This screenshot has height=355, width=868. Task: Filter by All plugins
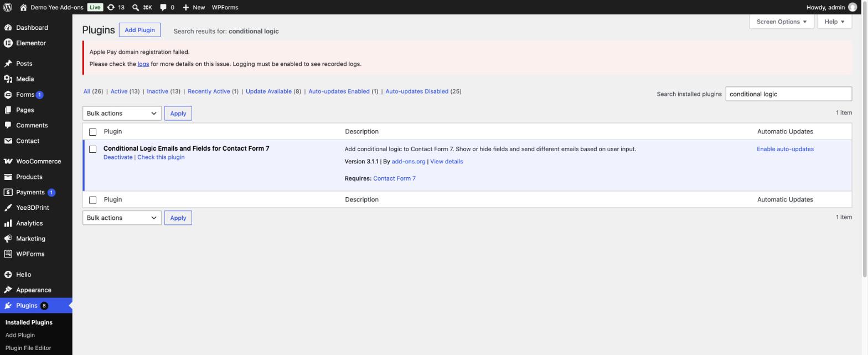point(87,91)
